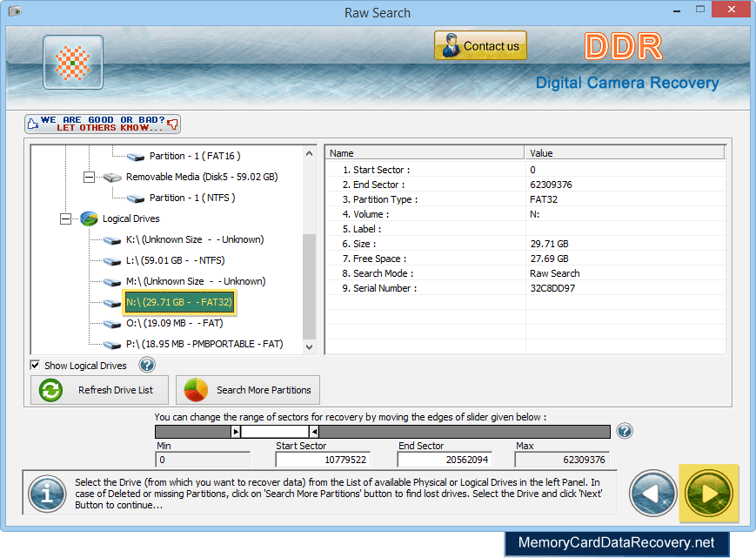Screen dimensions: 756x558
Task: Minimize the Raw Search window
Action: coord(677,10)
